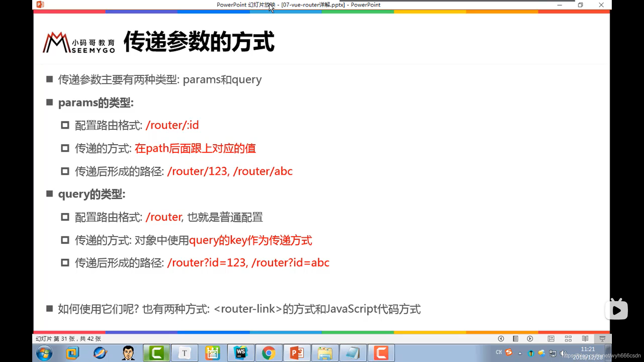The width and height of the screenshot is (644, 362).
Task: Open green Camtasia taskbar icon
Action: (156, 353)
